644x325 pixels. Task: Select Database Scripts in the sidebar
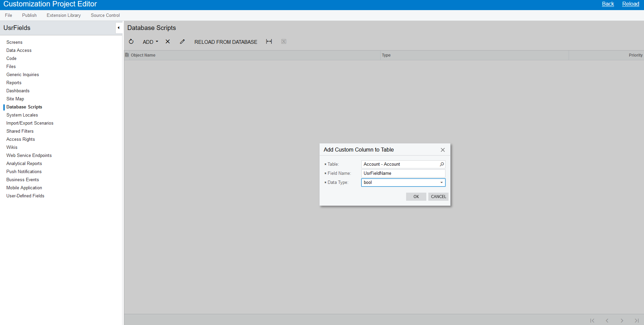pyautogui.click(x=24, y=107)
